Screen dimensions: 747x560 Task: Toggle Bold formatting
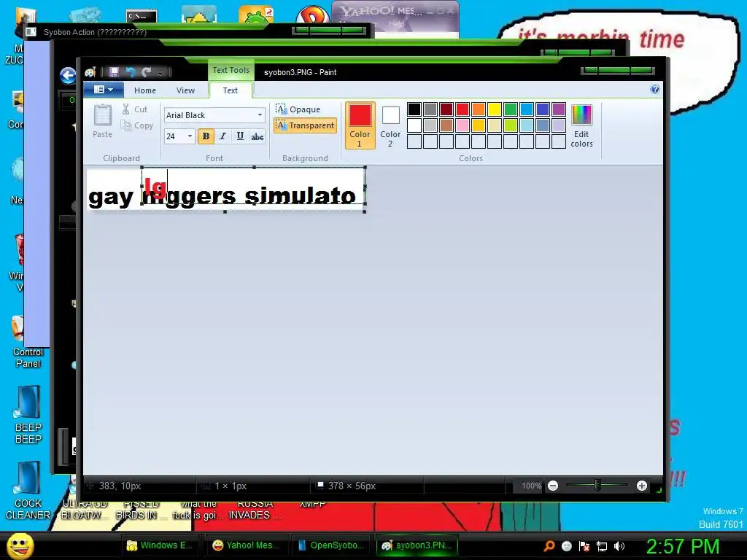[x=206, y=136]
